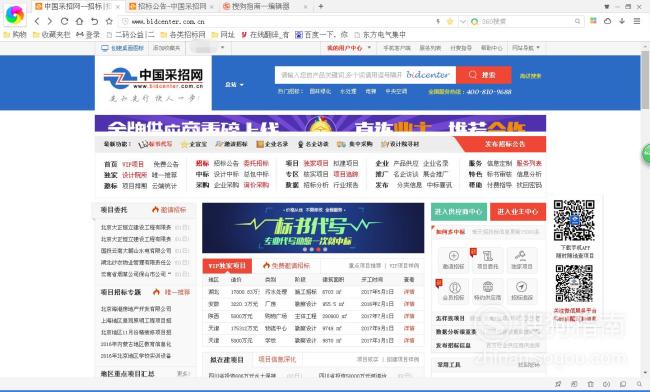650x392 pixels.
Task: Go back using the browser back arrow
Action: (37, 21)
